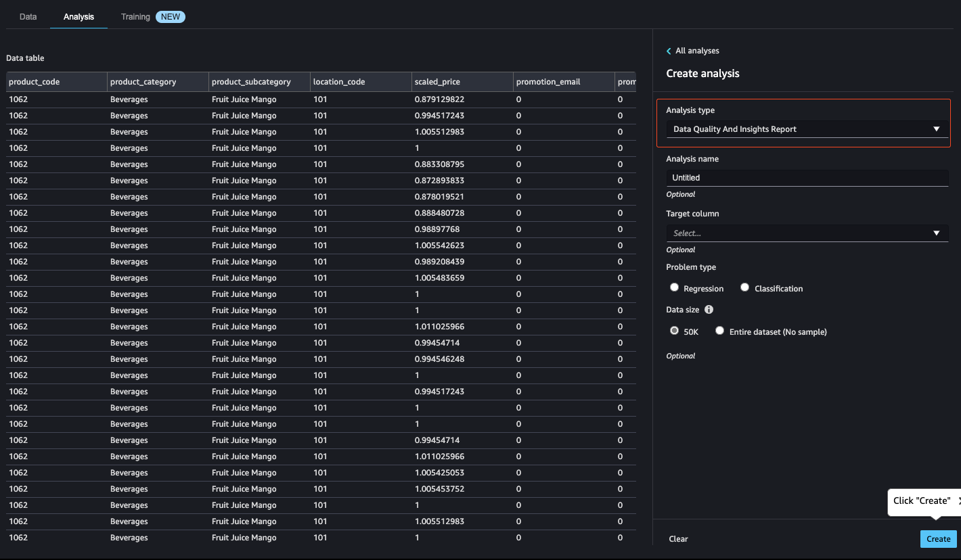
Task: Click the Clear button
Action: 678,539
